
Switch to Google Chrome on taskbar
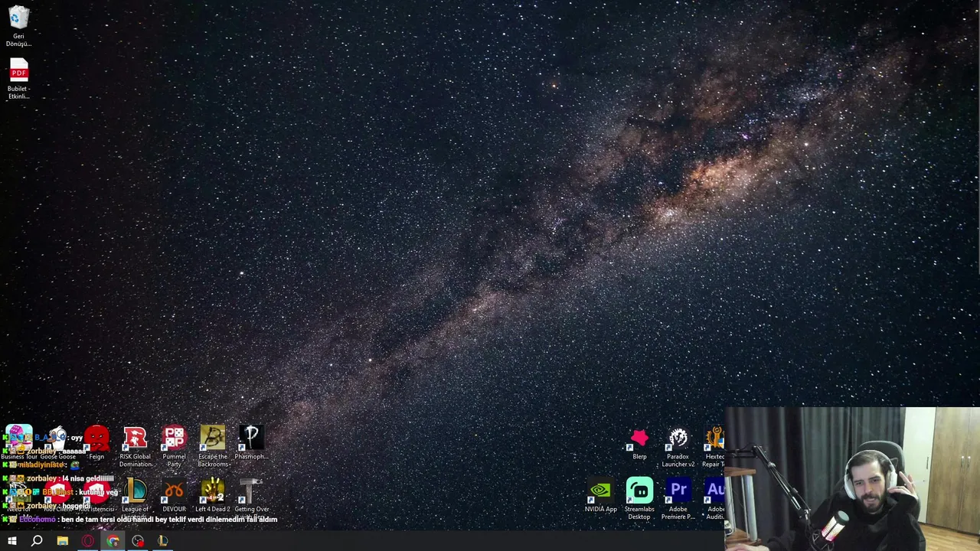[113, 541]
